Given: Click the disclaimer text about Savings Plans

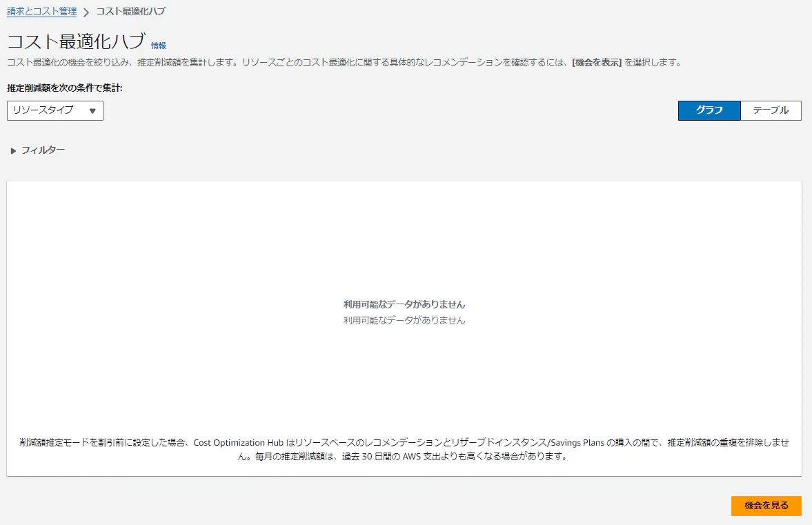Looking at the screenshot, I should 406,450.
